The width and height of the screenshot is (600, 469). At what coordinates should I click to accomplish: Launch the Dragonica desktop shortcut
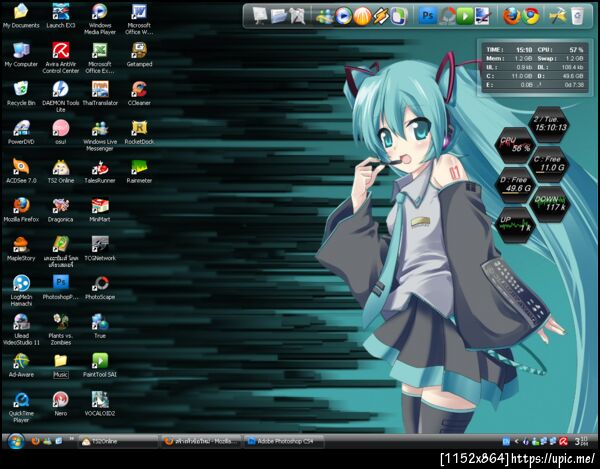[60, 210]
